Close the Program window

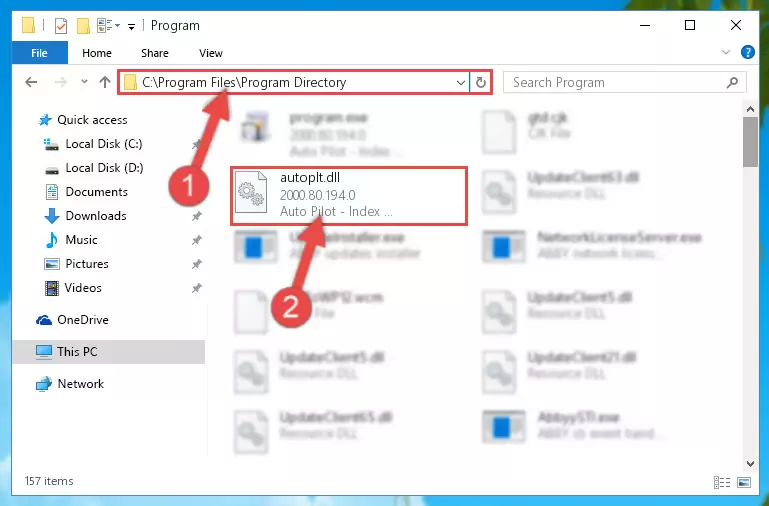tap(736, 25)
